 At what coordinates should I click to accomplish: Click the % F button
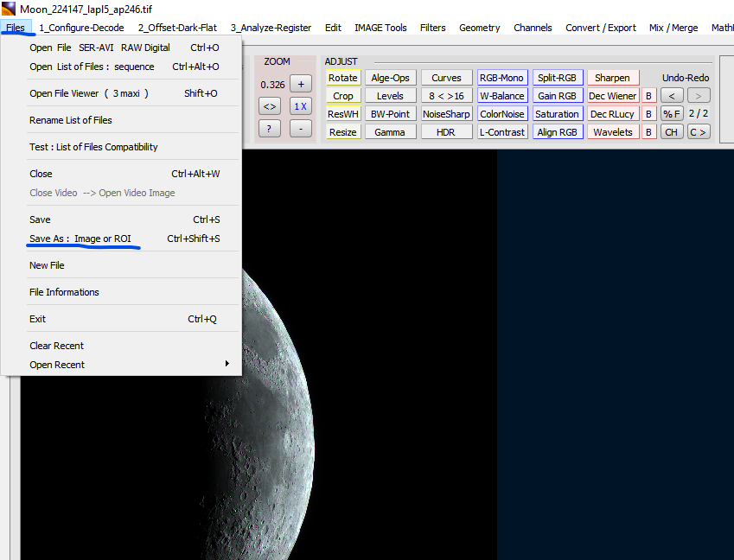click(672, 114)
